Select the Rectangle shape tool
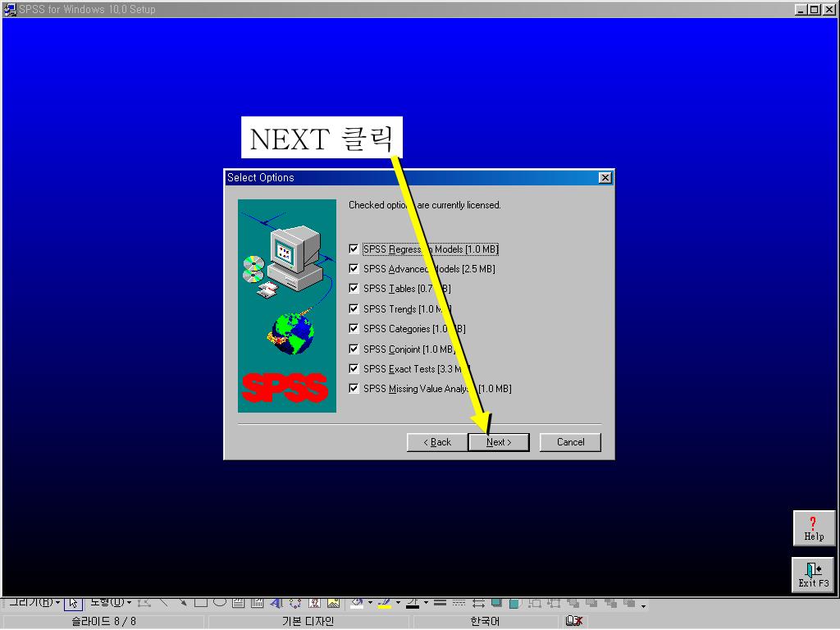 tap(201, 602)
